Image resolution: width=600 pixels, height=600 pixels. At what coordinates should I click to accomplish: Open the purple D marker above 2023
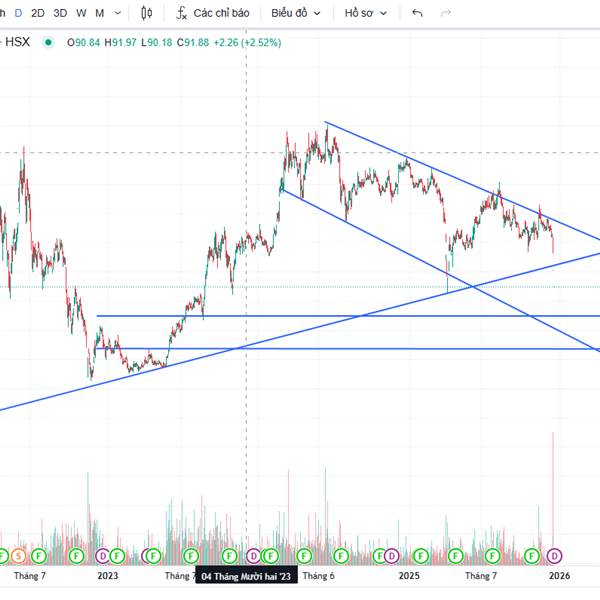(103, 556)
